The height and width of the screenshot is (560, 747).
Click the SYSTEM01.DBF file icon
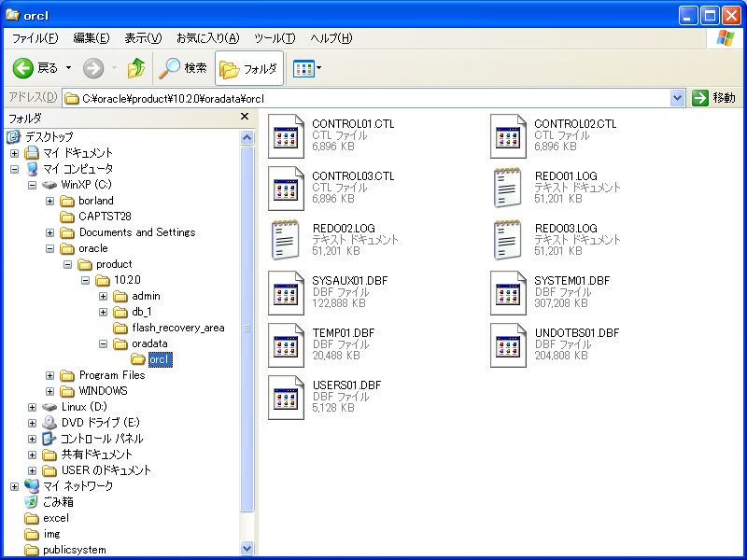(x=508, y=293)
